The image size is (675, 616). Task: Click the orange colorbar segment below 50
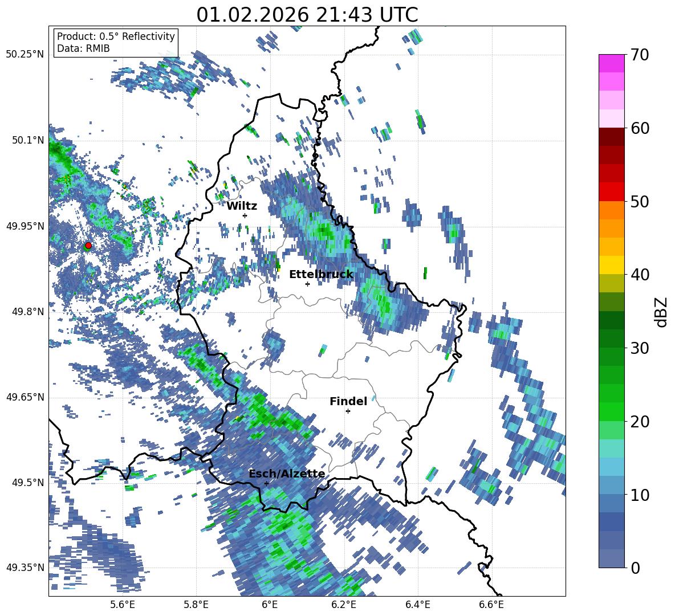(x=611, y=210)
